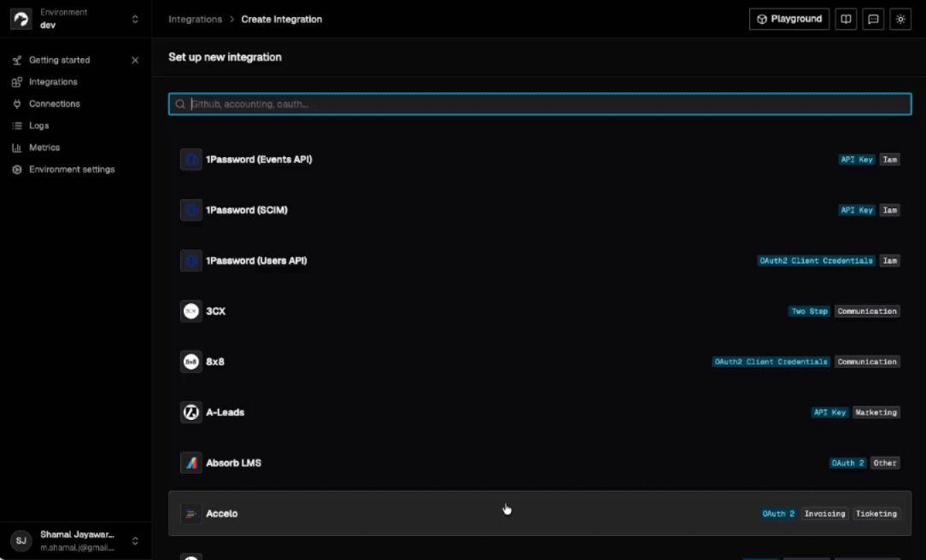The image size is (926, 560).
Task: Click the Nango logo in the sidebar header
Action: coord(21,19)
